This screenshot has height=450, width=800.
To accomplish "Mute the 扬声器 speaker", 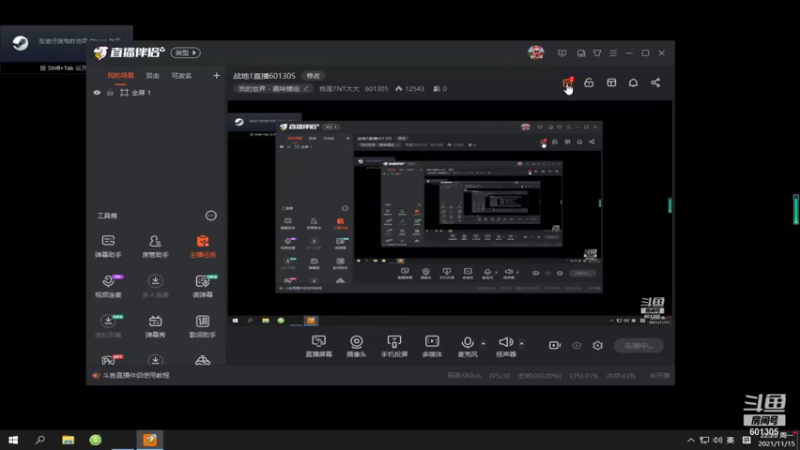I will 506,346.
